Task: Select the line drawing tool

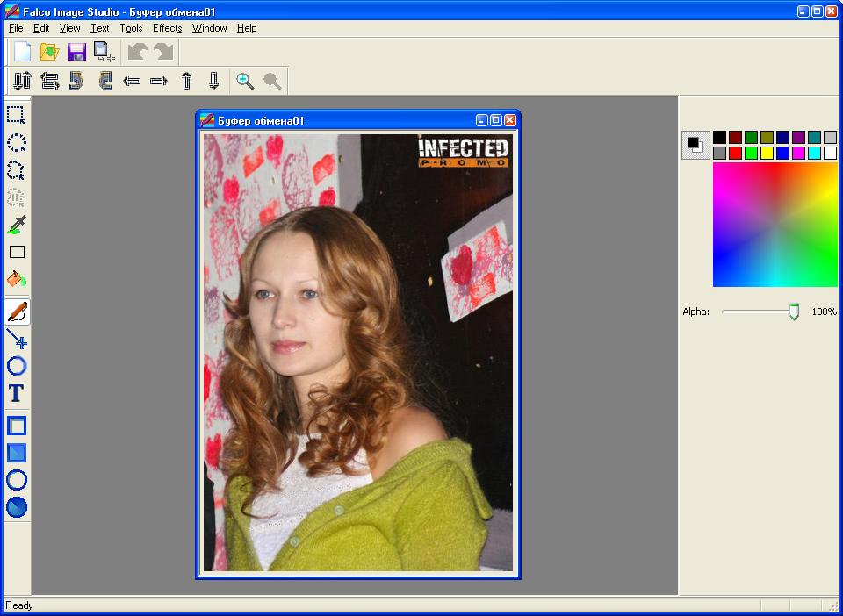Action: tap(16, 340)
